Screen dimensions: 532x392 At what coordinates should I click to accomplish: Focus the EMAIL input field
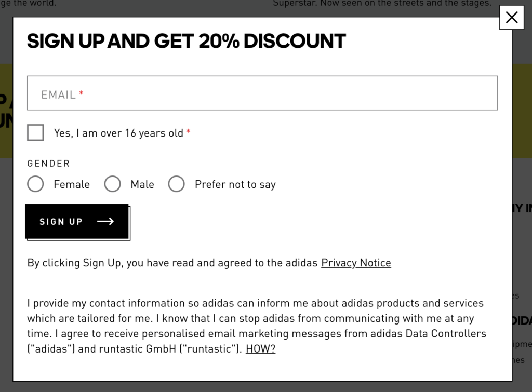coord(262,93)
